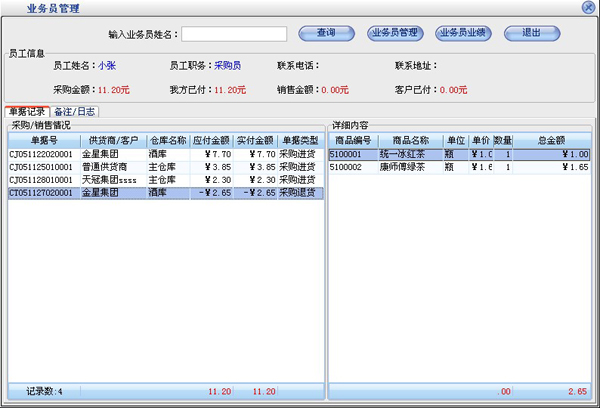Screen dimensions: 600x408
Task: Open 业务员管理 button
Action: (393, 33)
